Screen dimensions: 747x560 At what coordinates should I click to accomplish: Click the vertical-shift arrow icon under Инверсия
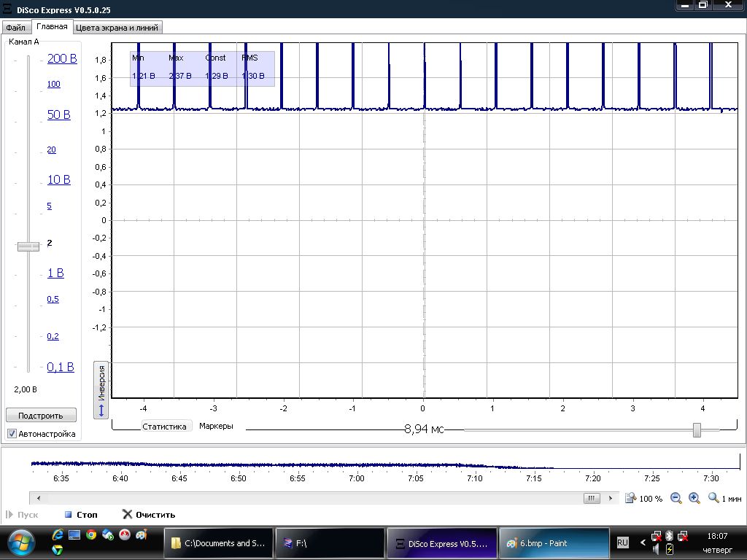coord(101,411)
